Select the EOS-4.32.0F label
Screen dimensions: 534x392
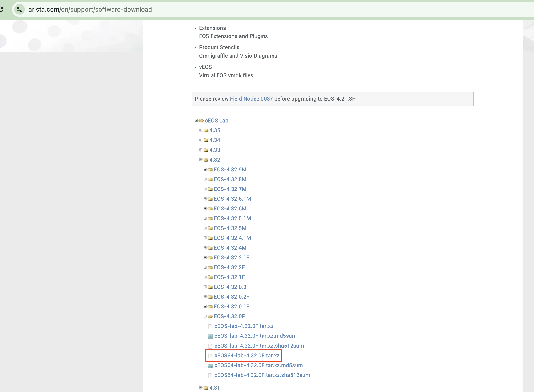coord(229,316)
